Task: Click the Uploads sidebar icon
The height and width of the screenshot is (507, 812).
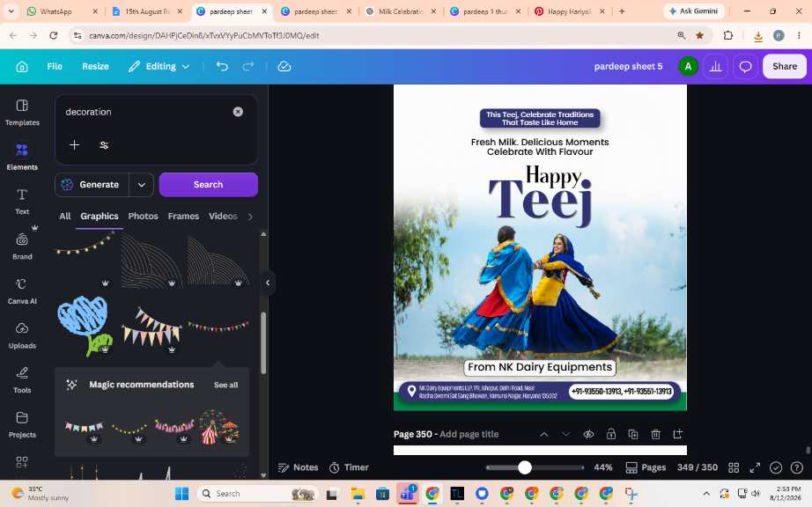Action: [22, 335]
